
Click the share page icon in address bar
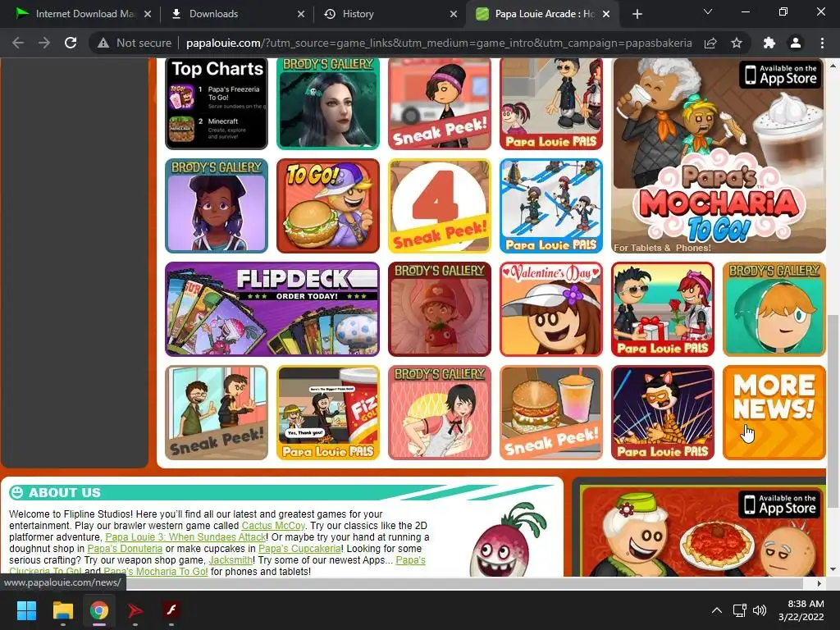tap(710, 43)
